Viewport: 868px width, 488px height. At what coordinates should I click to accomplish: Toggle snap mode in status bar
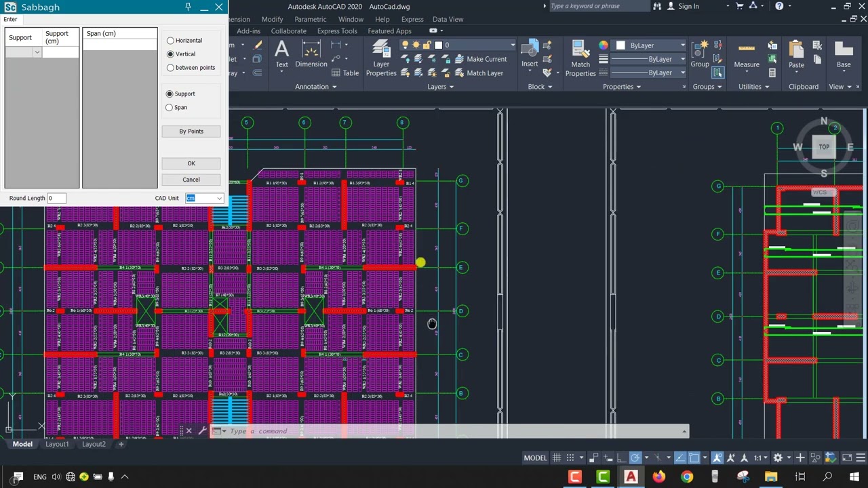(x=571, y=457)
